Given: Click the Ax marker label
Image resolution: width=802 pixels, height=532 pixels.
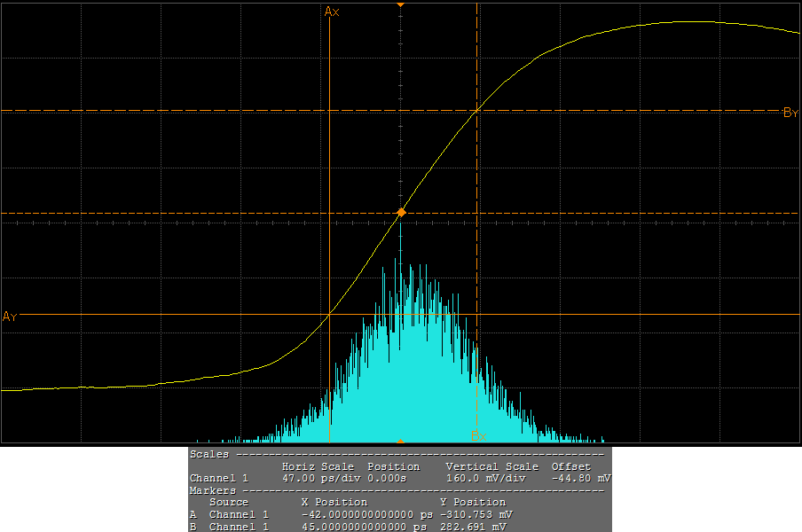Looking at the screenshot, I should (x=332, y=12).
